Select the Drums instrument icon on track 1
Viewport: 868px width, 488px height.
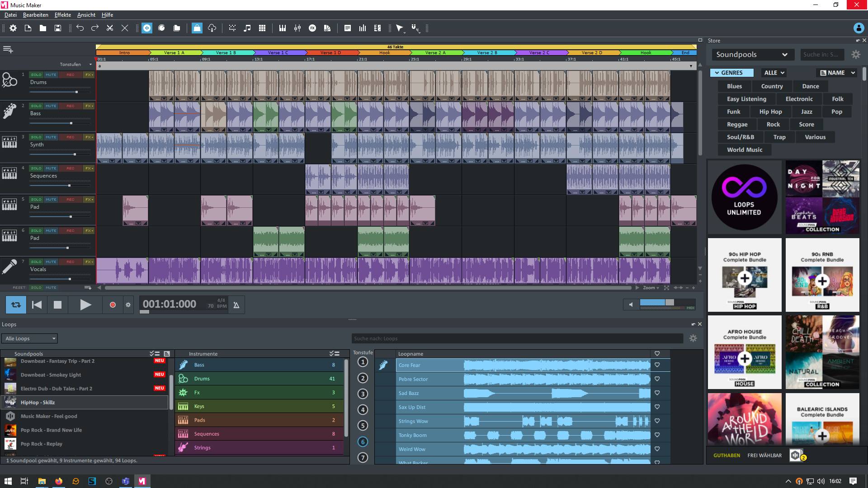click(x=10, y=80)
